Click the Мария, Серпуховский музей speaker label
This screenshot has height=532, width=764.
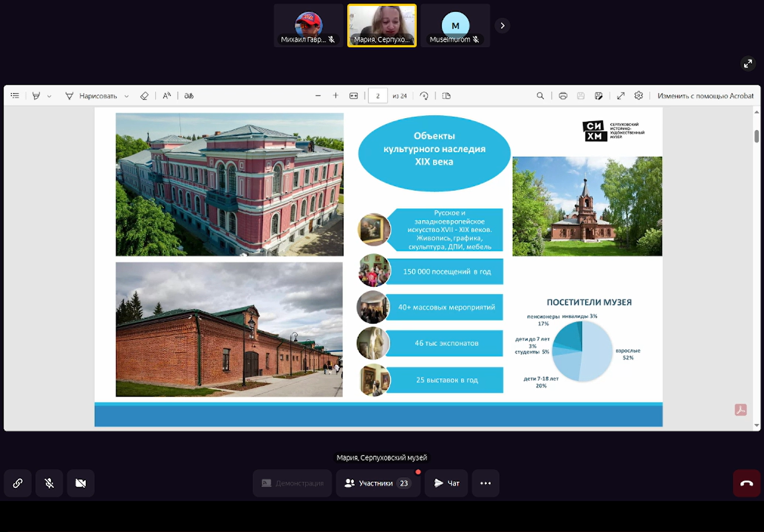(382, 458)
